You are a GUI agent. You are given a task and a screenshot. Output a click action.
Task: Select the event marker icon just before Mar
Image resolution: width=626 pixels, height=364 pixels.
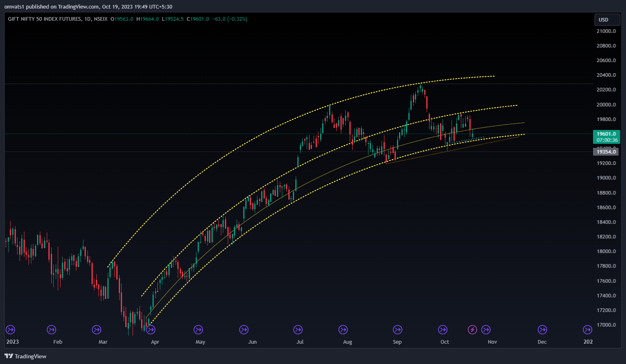click(96, 329)
